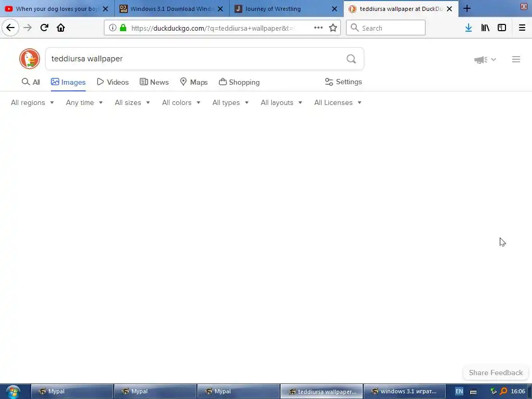This screenshot has height=399, width=532.
Task: Close the Journey of Wrestling tab
Action: pos(335,9)
